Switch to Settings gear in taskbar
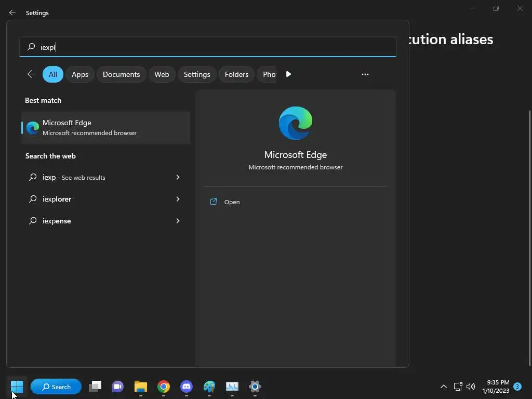Viewport: 532px width, 399px height. 255,387
